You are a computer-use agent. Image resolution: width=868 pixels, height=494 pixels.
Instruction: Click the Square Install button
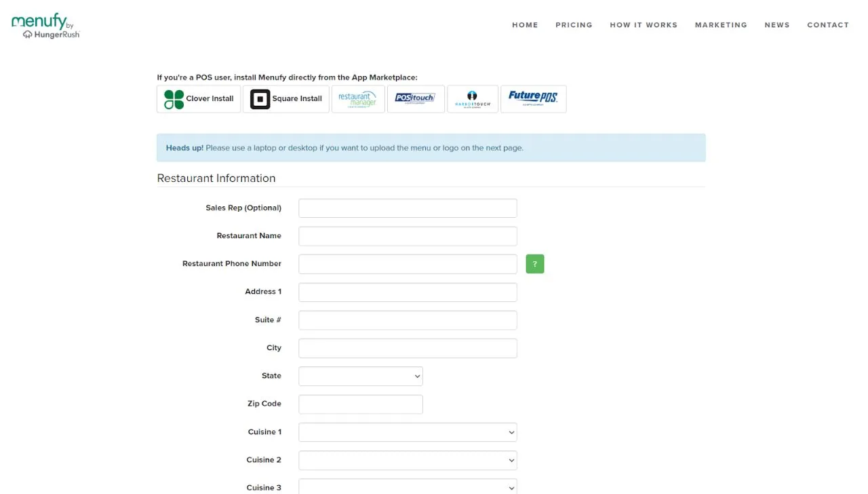point(286,99)
